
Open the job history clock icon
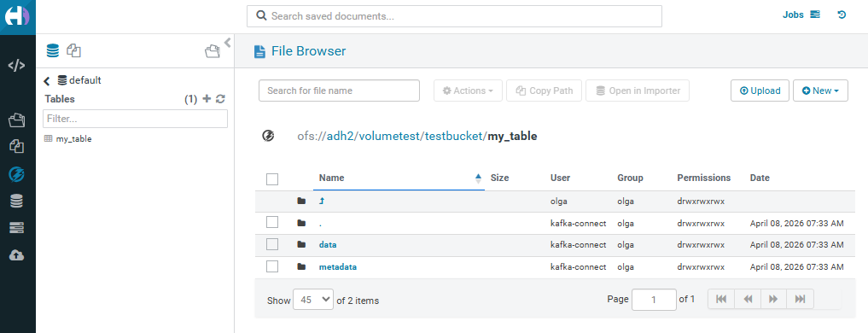(842, 15)
